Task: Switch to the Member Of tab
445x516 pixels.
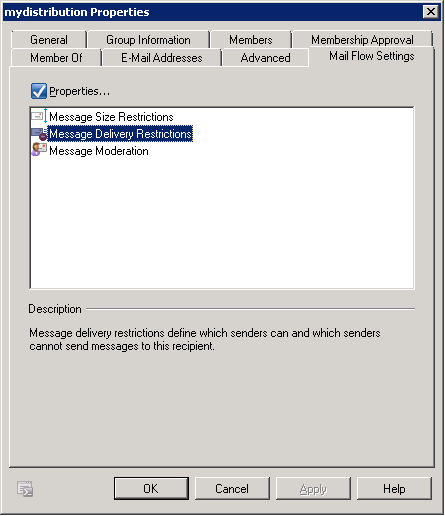Action: point(56,58)
